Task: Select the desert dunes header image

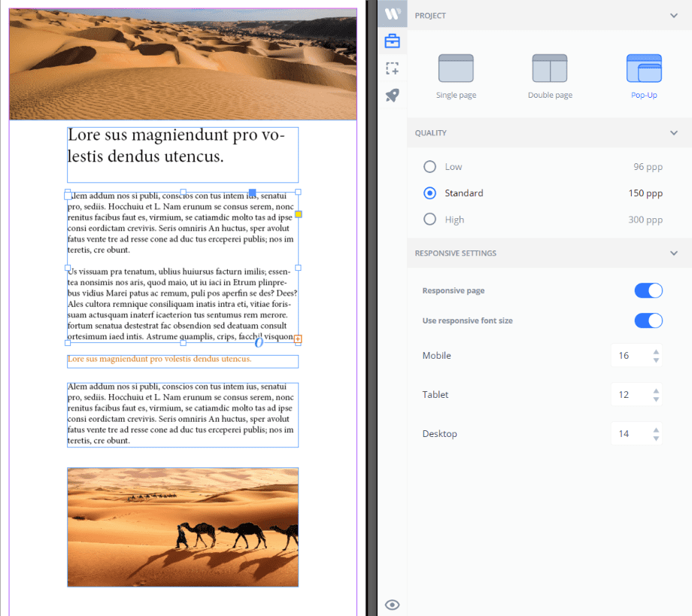Action: 183,64
